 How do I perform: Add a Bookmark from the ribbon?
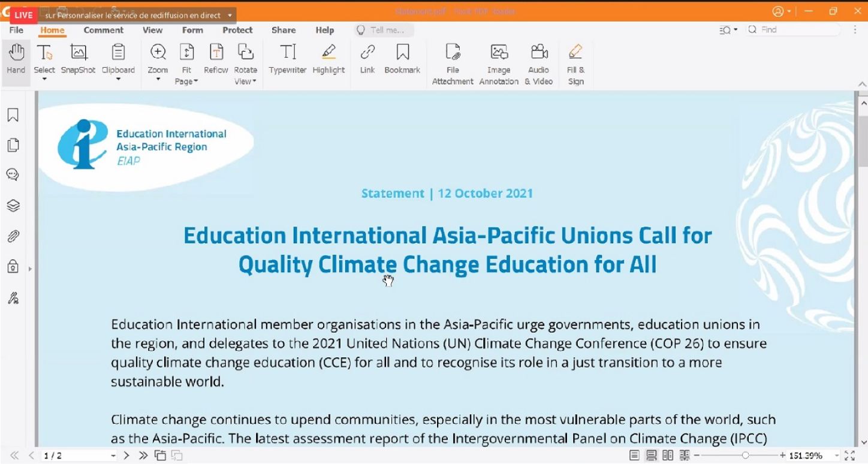click(402, 59)
